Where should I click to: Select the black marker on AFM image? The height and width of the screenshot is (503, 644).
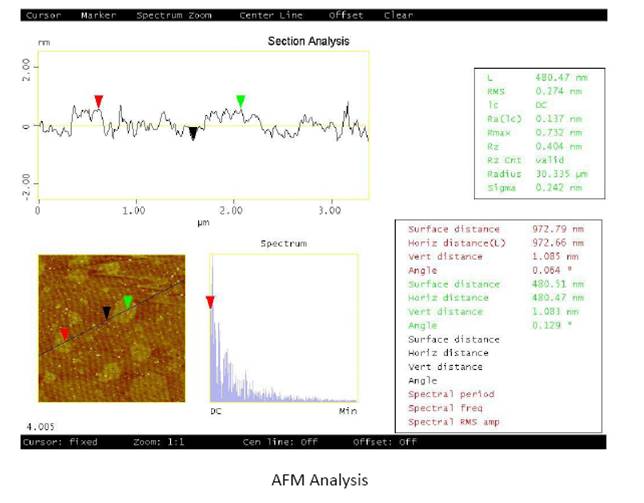108,313
